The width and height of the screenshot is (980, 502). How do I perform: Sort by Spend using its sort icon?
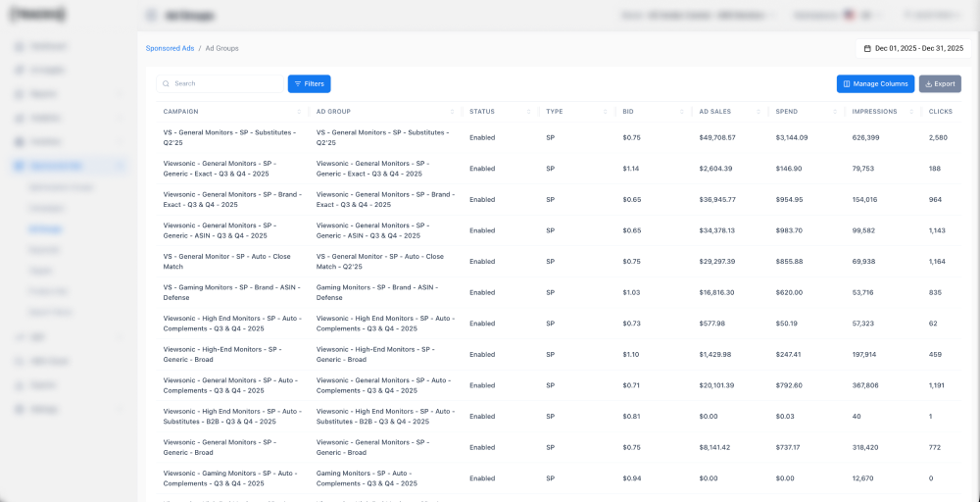click(x=835, y=112)
